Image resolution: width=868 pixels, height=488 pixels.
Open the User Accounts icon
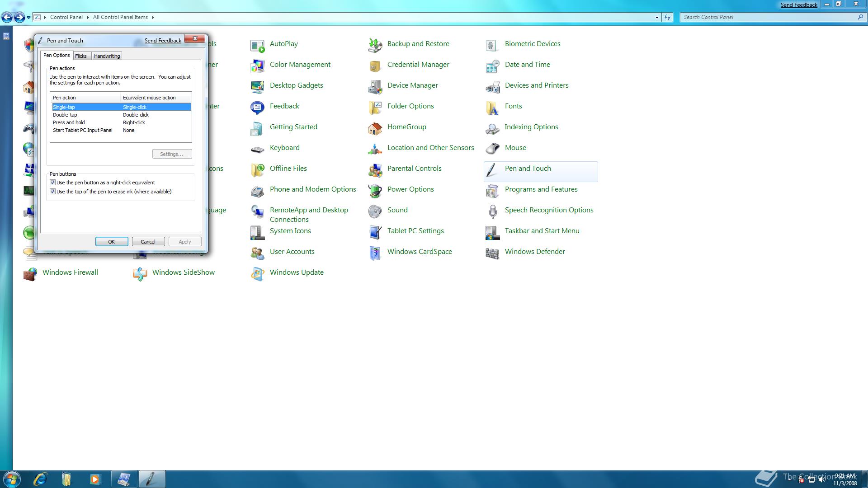(x=257, y=253)
